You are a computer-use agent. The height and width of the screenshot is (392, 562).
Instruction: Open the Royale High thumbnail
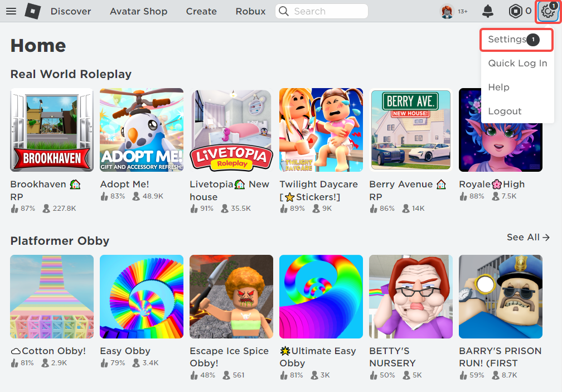point(500,130)
